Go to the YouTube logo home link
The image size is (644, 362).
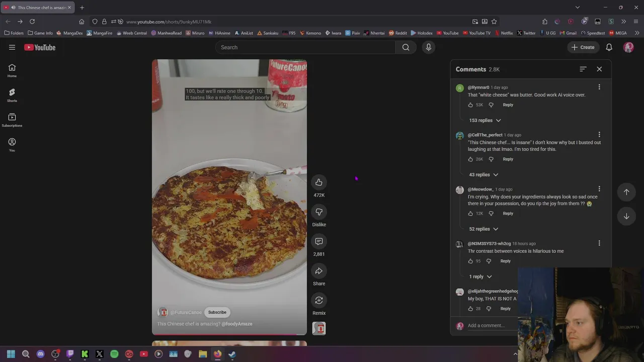pyautogui.click(x=40, y=47)
